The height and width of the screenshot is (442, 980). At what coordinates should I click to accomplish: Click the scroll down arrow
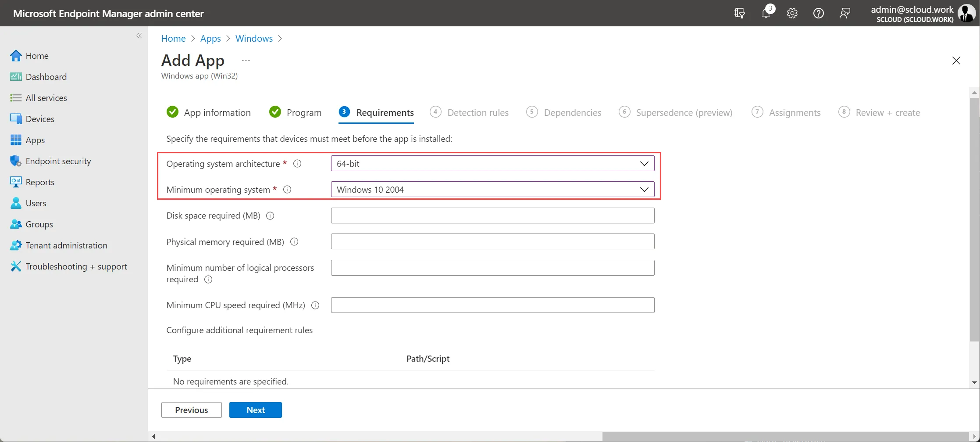974,383
